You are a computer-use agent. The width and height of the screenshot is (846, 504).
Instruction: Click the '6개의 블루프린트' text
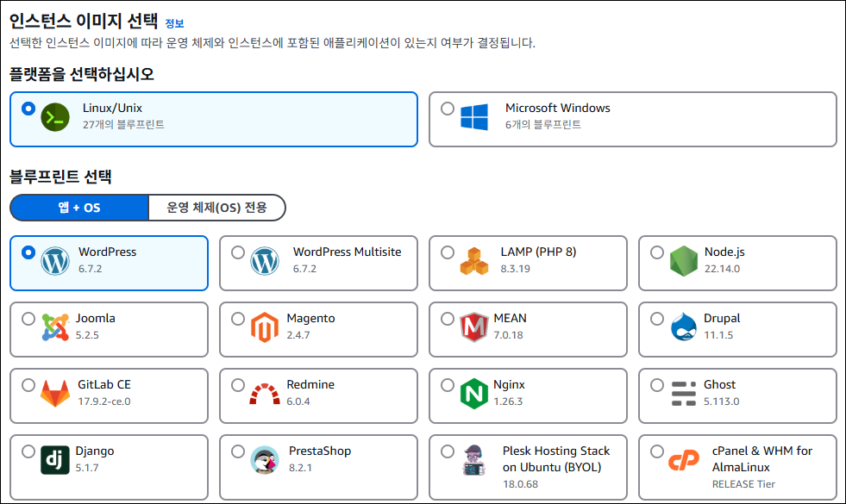(543, 125)
